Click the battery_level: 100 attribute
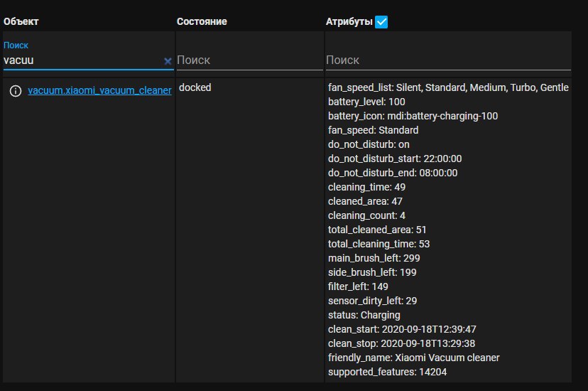This screenshot has width=588, height=391. pyautogui.click(x=366, y=102)
